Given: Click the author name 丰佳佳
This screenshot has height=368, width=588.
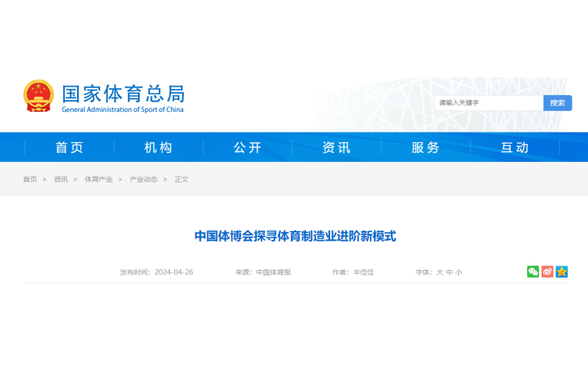Looking at the screenshot, I should tap(363, 272).
